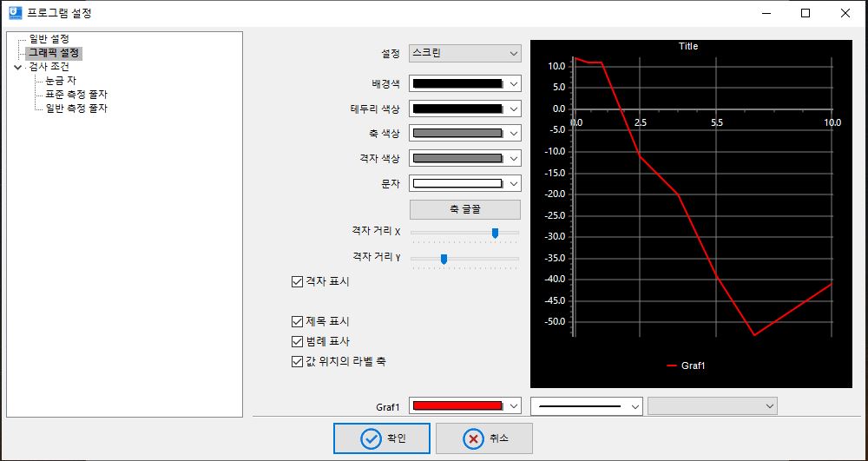Open the 문자 color dropdown arrow
868x461 pixels.
pos(514,183)
